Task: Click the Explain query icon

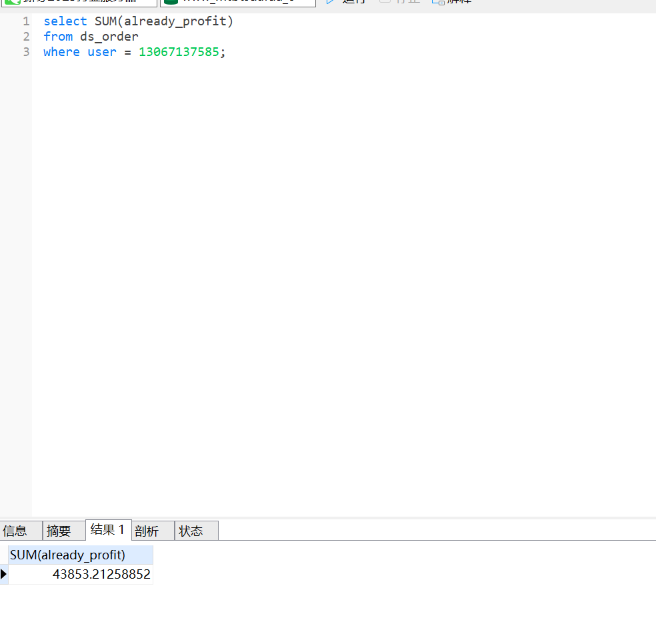Action: pyautogui.click(x=438, y=2)
